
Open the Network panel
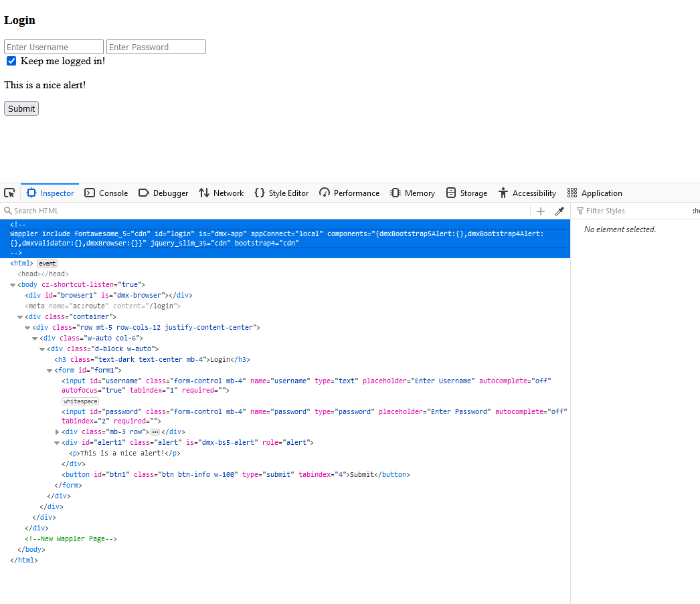(221, 193)
